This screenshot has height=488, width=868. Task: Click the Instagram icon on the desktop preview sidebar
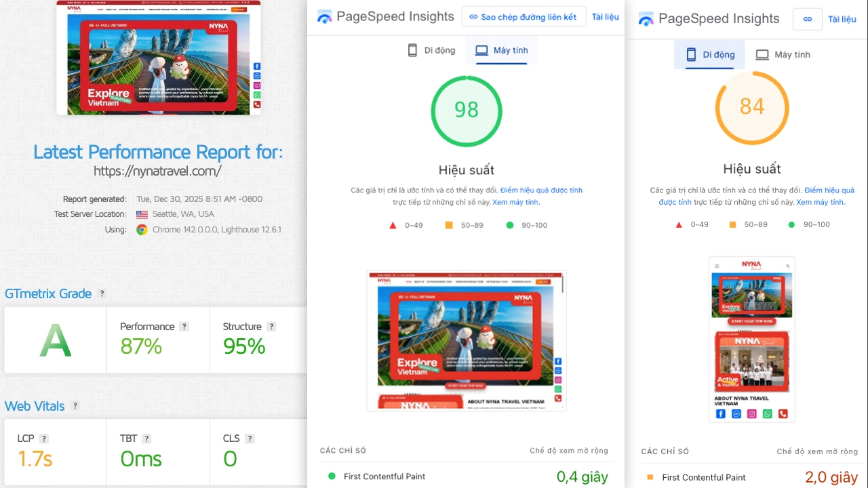click(x=557, y=380)
